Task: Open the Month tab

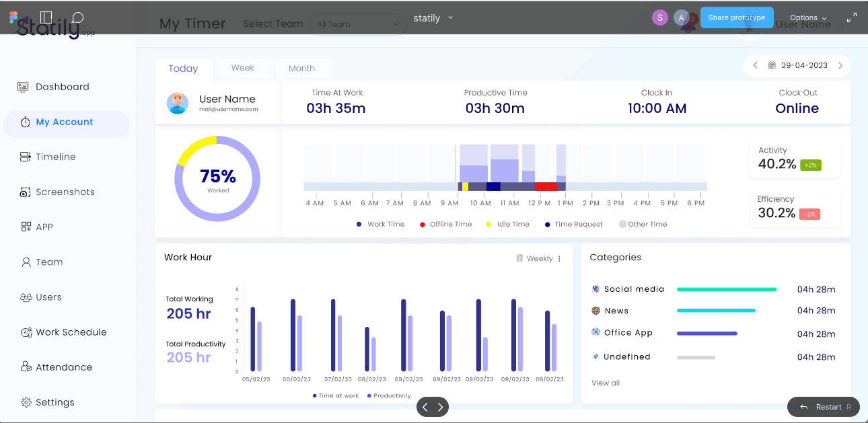Action: pyautogui.click(x=303, y=67)
